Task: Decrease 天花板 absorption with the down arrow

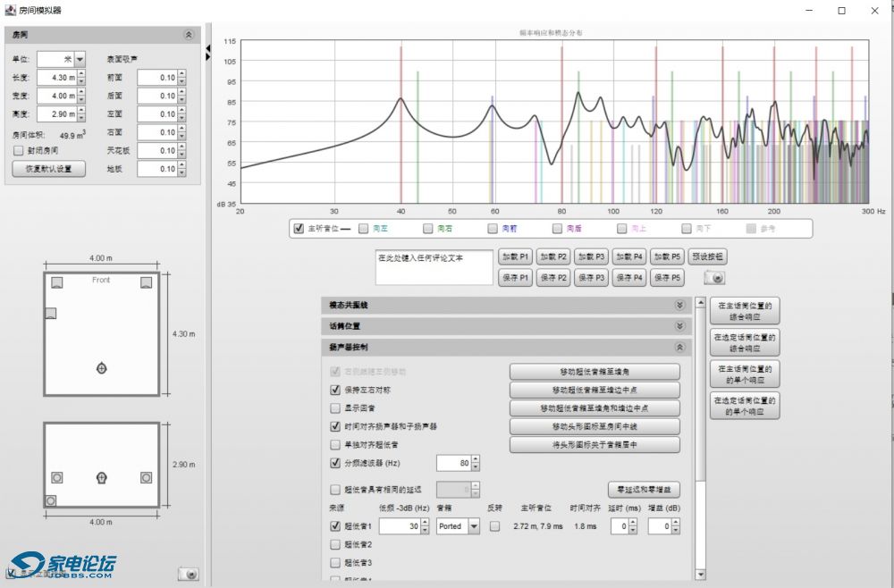Action: point(181,155)
